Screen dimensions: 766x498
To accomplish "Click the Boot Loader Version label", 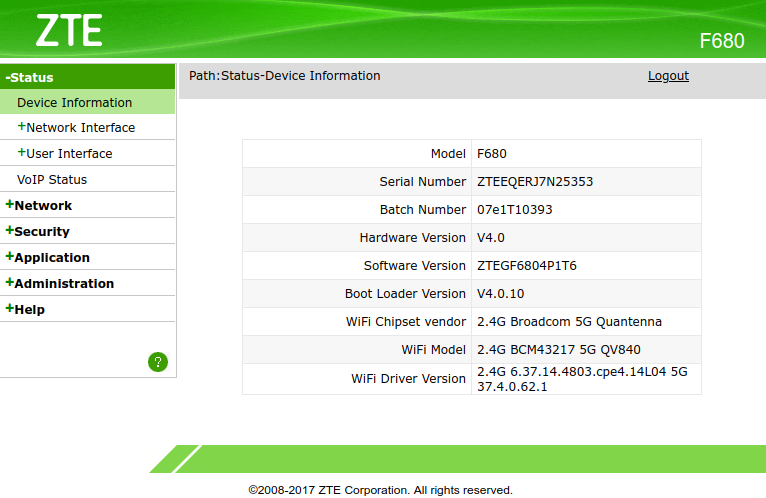I will 405,294.
